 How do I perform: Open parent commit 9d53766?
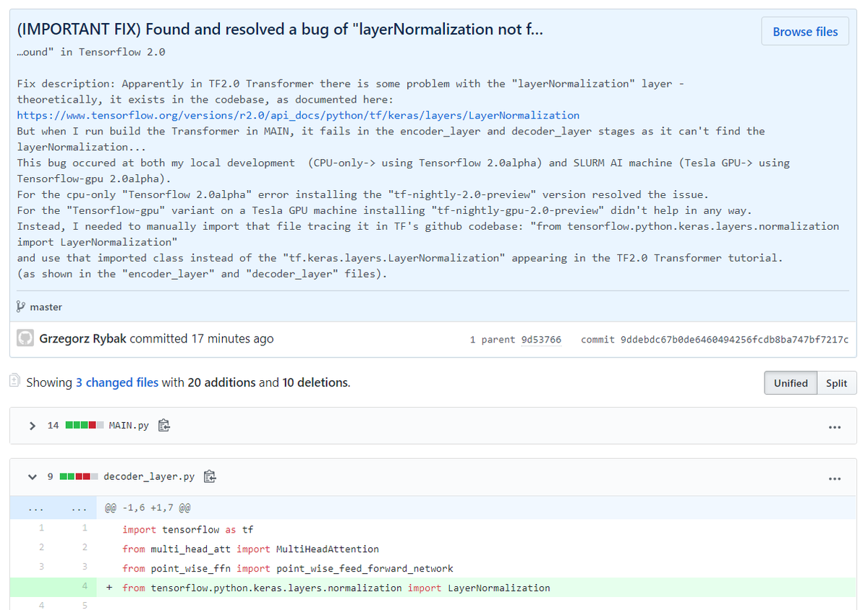(x=541, y=340)
